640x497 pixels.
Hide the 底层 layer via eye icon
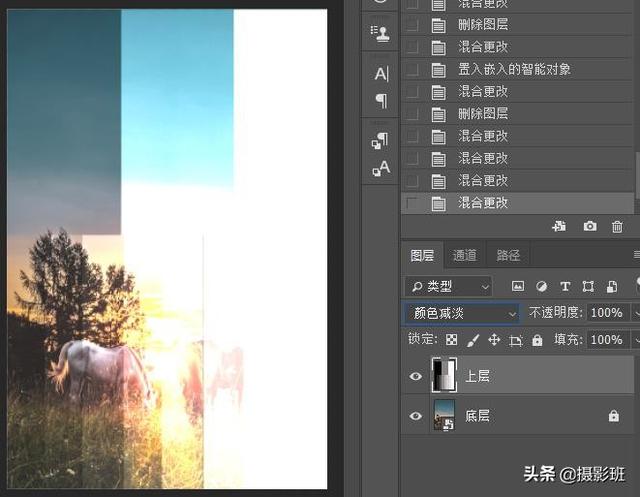point(416,416)
